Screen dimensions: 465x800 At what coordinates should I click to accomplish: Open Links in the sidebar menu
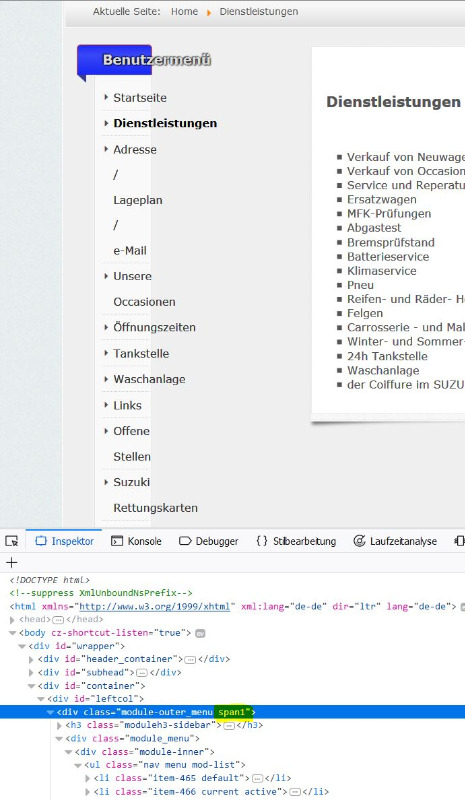[x=127, y=405]
